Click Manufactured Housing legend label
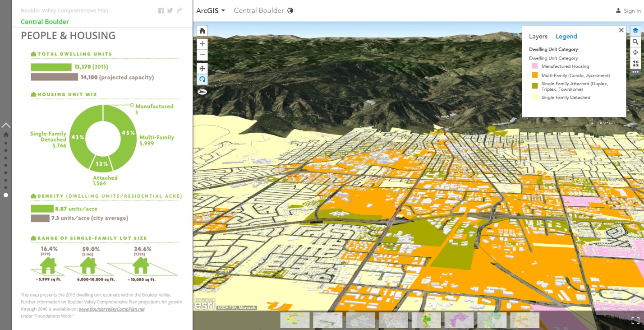Viewport: 644px width, 330px height. (565, 66)
